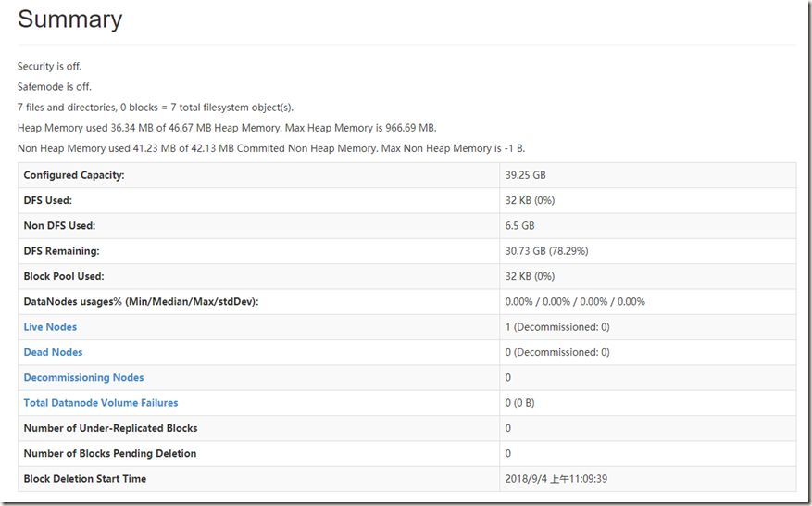Select the Block Pool Used label
The height and width of the screenshot is (506, 812).
pyautogui.click(x=64, y=276)
